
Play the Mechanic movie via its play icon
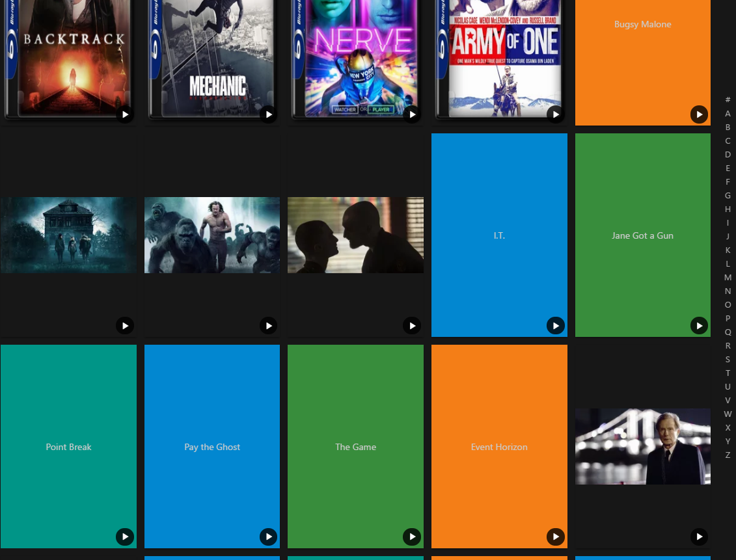click(x=269, y=114)
